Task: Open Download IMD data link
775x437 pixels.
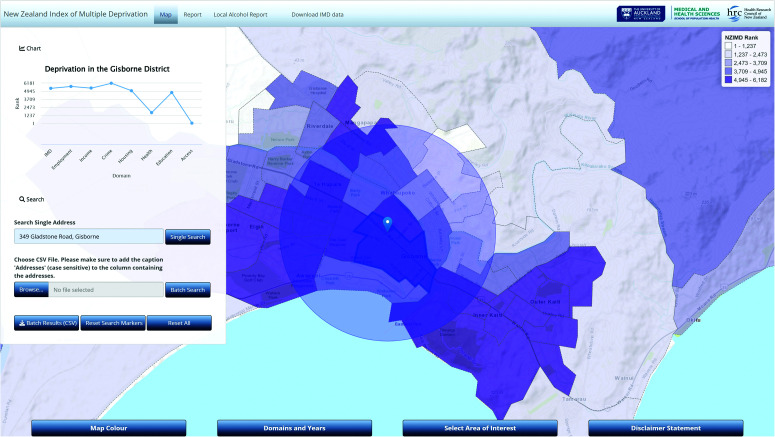Action: point(317,15)
